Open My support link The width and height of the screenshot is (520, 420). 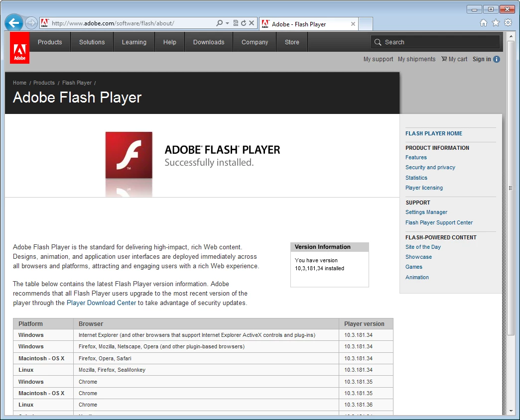tap(378, 59)
